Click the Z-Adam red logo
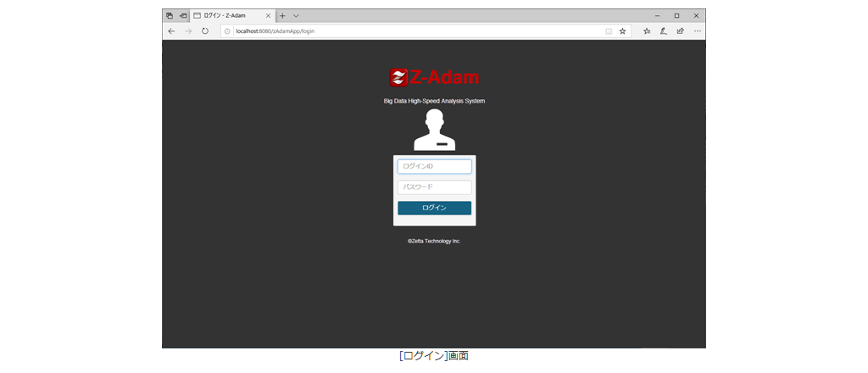This screenshot has width=868, height=373. point(434,77)
